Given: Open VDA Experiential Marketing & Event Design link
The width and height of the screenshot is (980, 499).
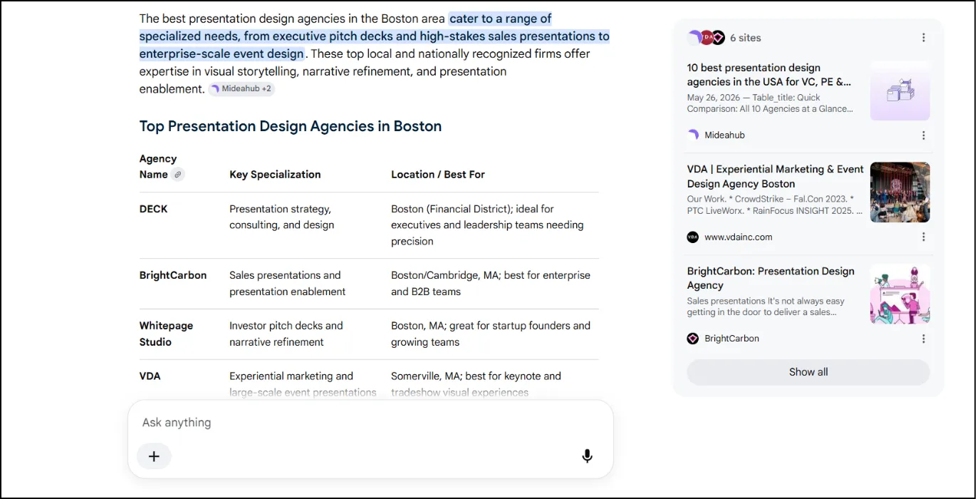Looking at the screenshot, I should click(x=775, y=177).
